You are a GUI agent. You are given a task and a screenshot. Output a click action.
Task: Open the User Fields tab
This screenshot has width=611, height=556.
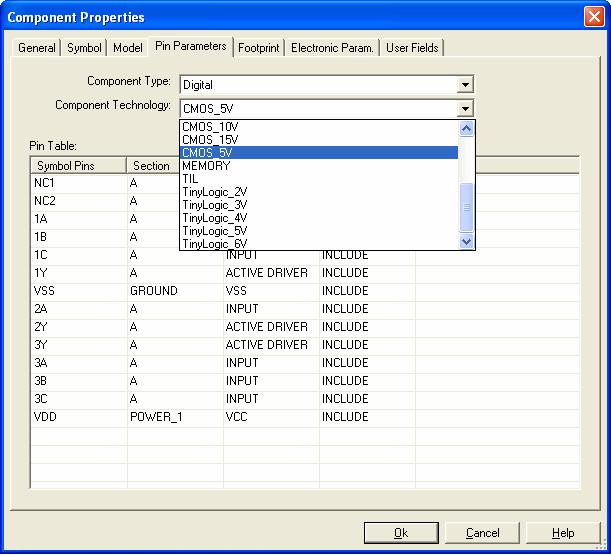click(412, 48)
